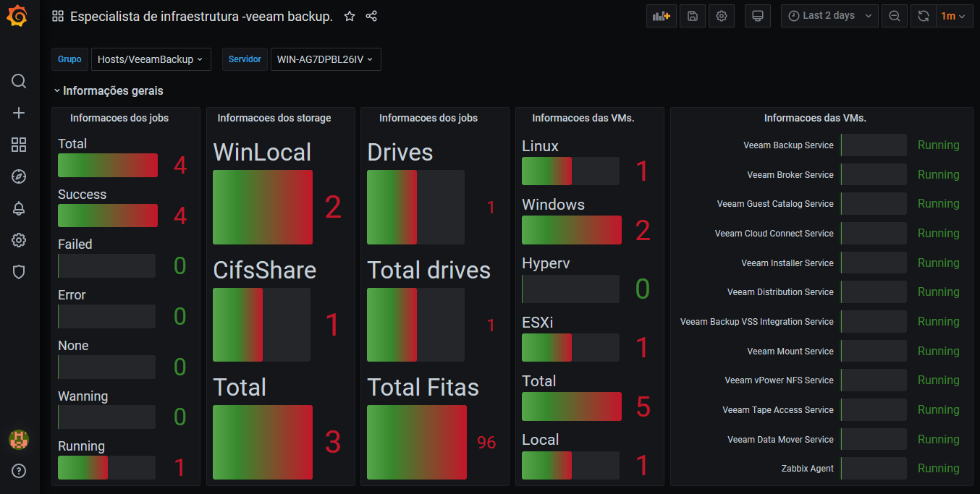Click the dashboard grid icon beside title
This screenshot has width=980, height=494.
click(58, 16)
